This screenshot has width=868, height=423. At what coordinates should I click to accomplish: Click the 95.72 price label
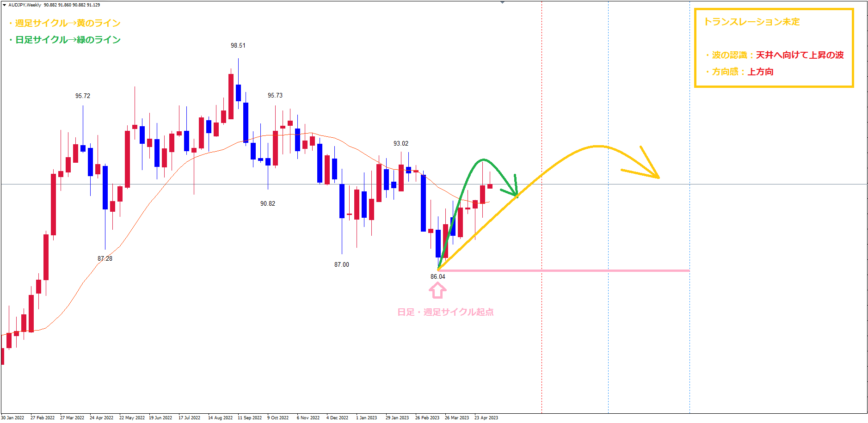(x=83, y=96)
